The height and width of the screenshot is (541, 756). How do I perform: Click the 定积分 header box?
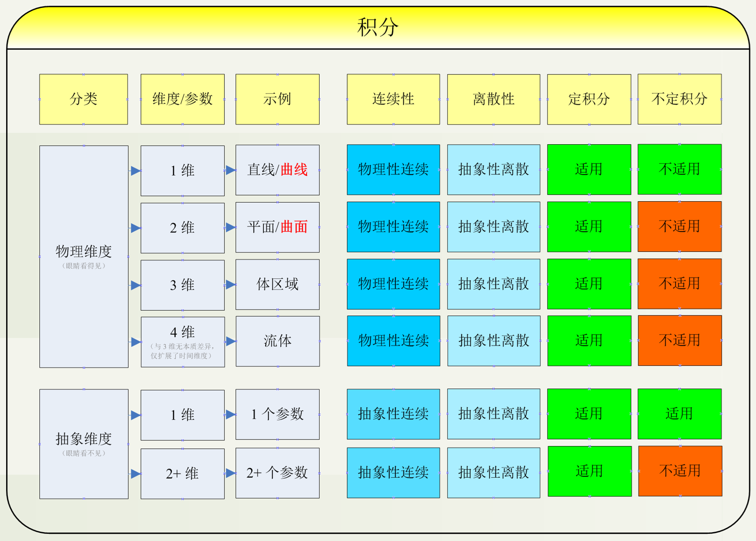point(589,99)
